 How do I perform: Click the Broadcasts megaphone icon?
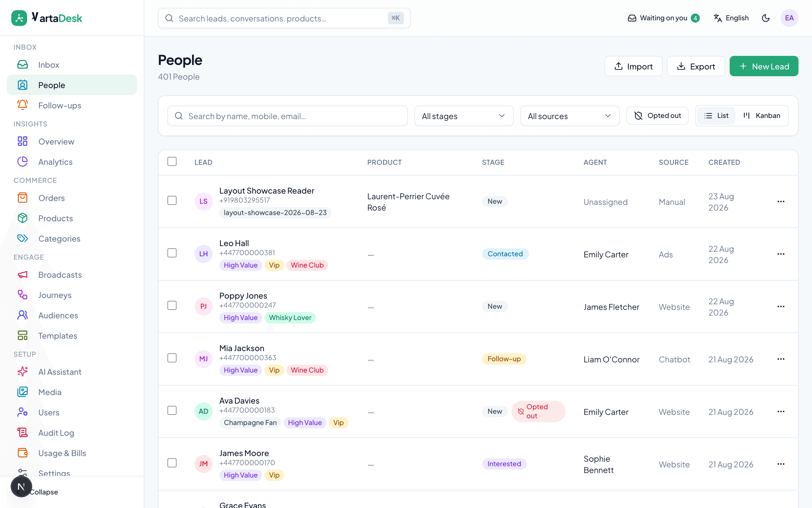[23, 275]
